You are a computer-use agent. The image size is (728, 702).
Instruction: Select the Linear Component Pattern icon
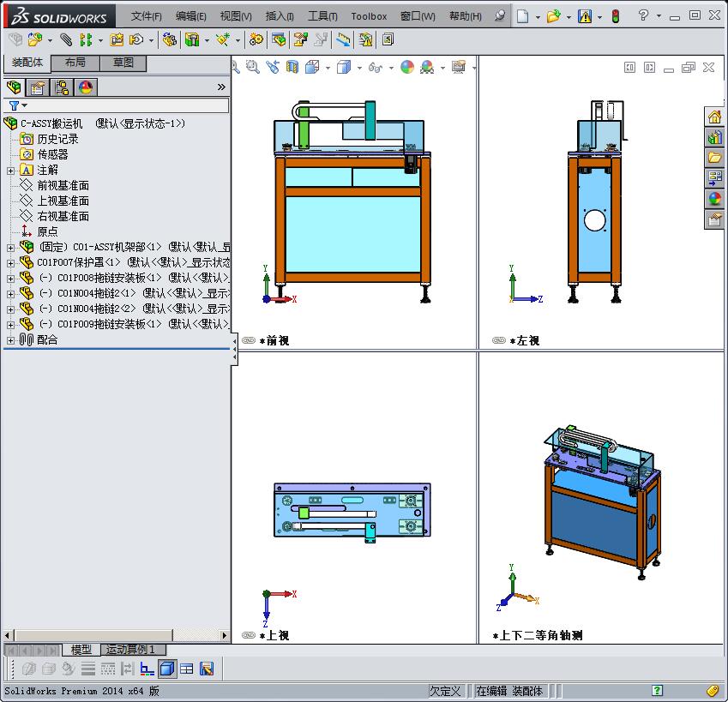pyautogui.click(x=86, y=40)
